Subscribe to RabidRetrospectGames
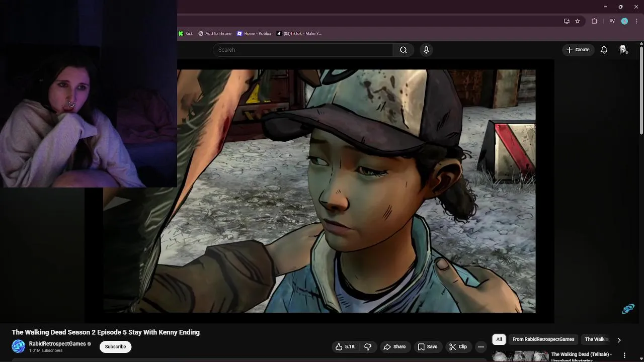 click(115, 346)
